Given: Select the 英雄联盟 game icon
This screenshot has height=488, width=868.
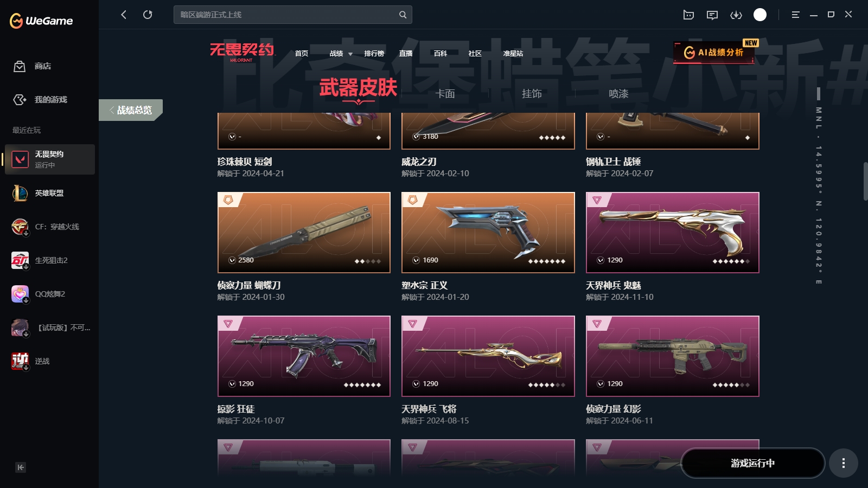Looking at the screenshot, I should (20, 193).
